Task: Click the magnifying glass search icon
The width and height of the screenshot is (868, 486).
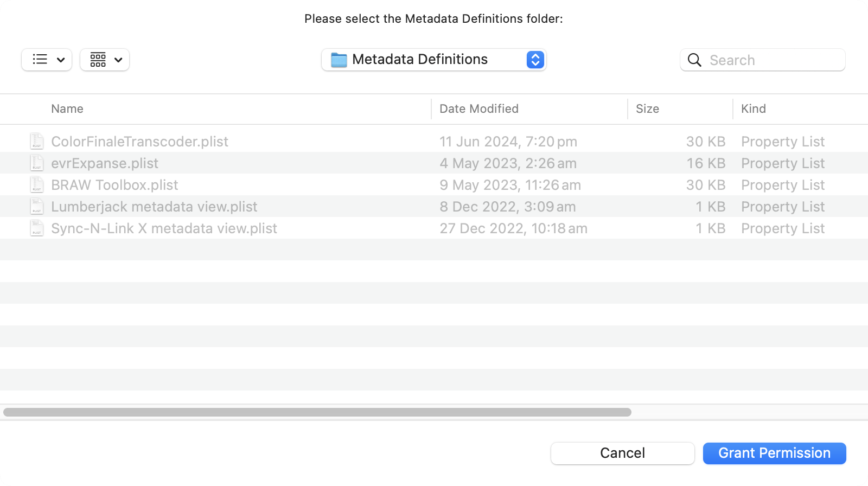Action: click(694, 60)
